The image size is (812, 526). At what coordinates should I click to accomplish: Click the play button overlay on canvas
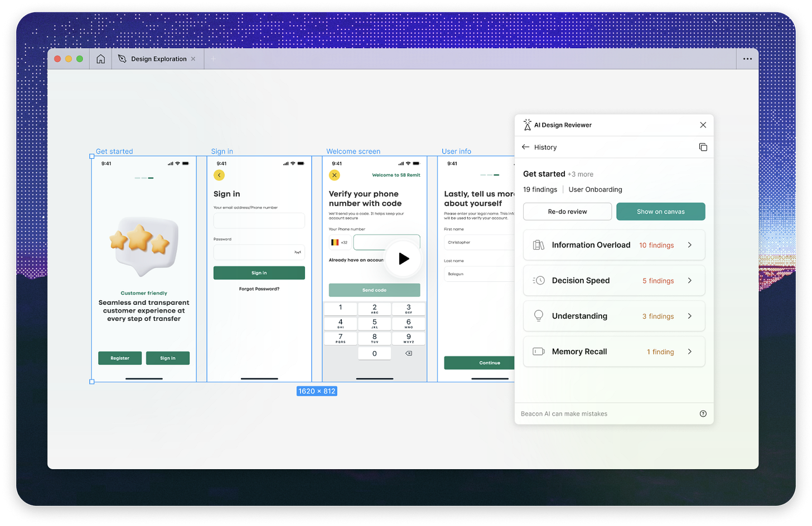tap(403, 259)
